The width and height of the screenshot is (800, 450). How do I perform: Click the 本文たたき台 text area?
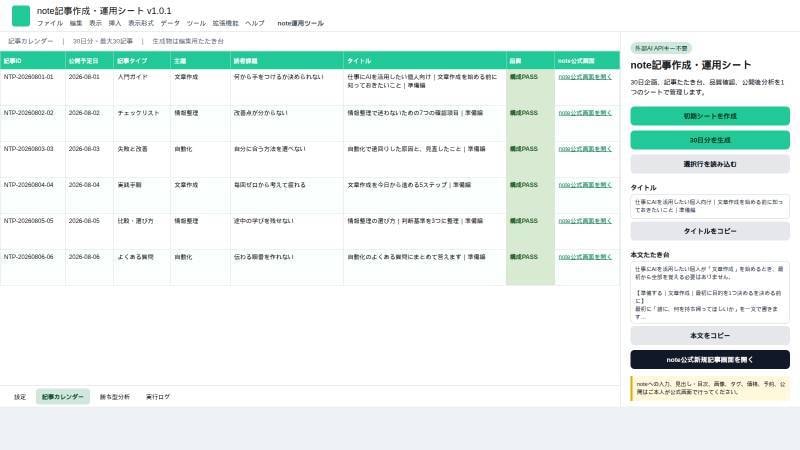point(710,292)
